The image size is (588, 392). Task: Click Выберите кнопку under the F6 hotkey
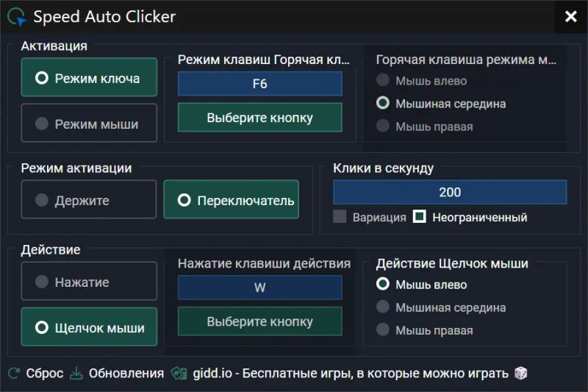click(x=260, y=118)
